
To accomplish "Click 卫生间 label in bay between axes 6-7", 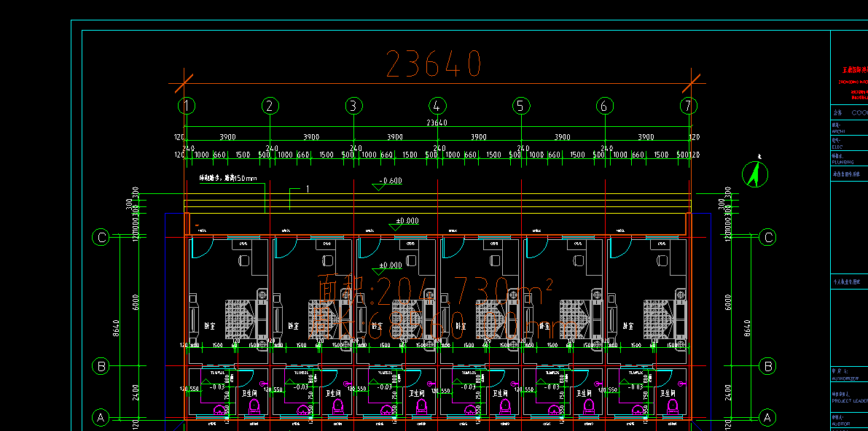I will coord(669,393).
